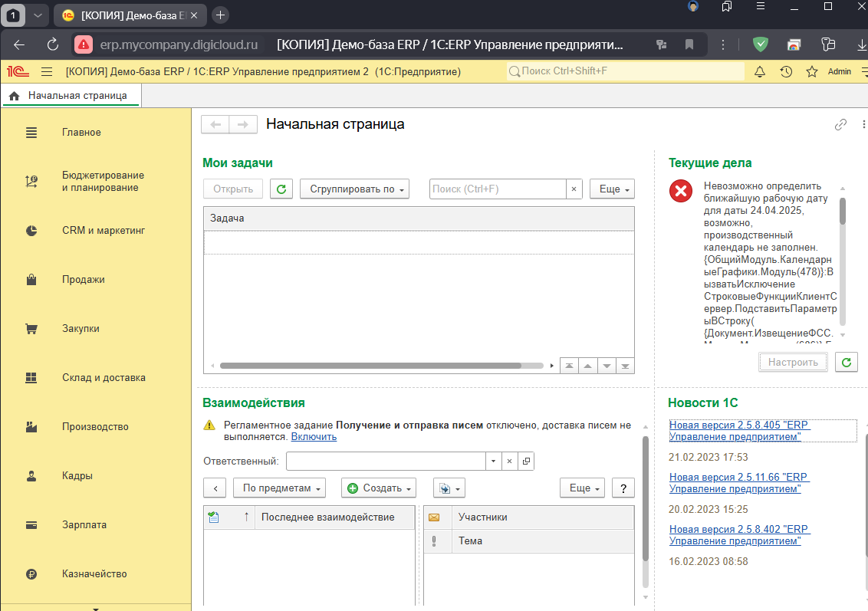Screen dimensions: 868x611
Task: Click the link icon to get page link
Action: click(840, 124)
